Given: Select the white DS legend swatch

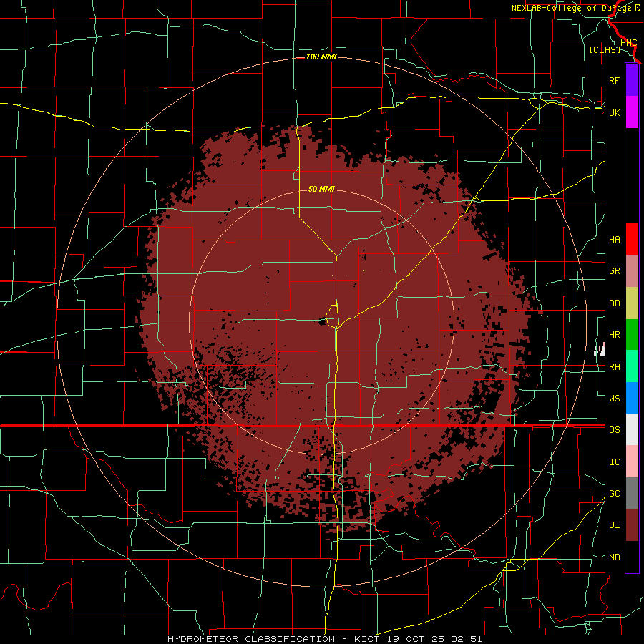Looking at the screenshot, I should click(632, 429).
